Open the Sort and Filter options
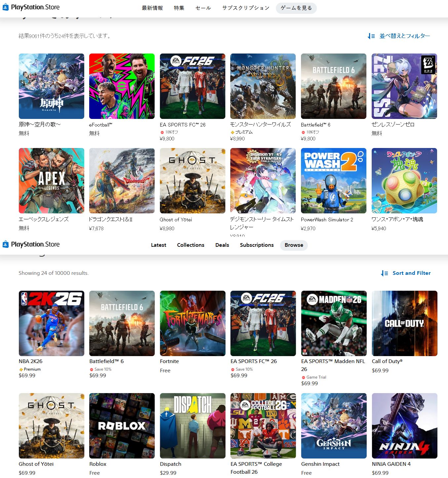Image resolution: width=448 pixels, height=478 pixels. tap(406, 273)
